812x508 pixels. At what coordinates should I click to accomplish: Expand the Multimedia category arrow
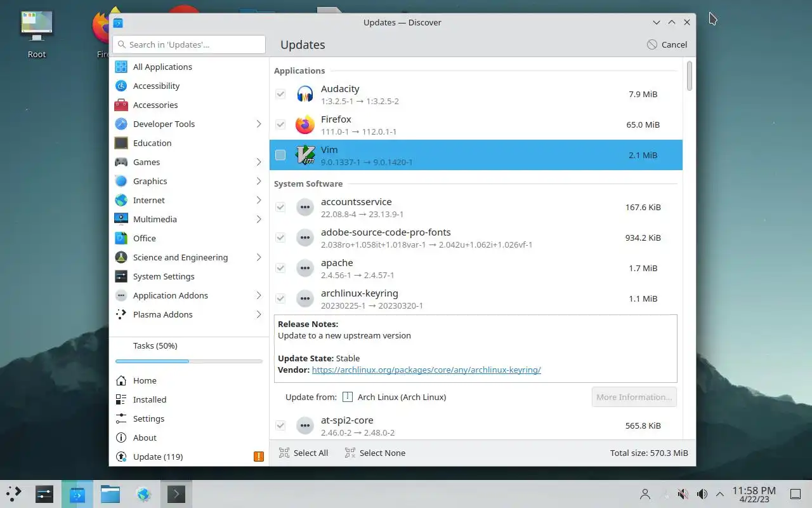[x=259, y=219]
